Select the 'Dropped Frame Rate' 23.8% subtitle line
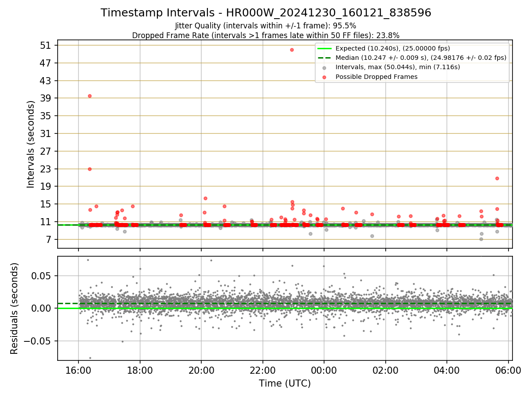The height and width of the screenshot is (399, 532). (x=266, y=35)
